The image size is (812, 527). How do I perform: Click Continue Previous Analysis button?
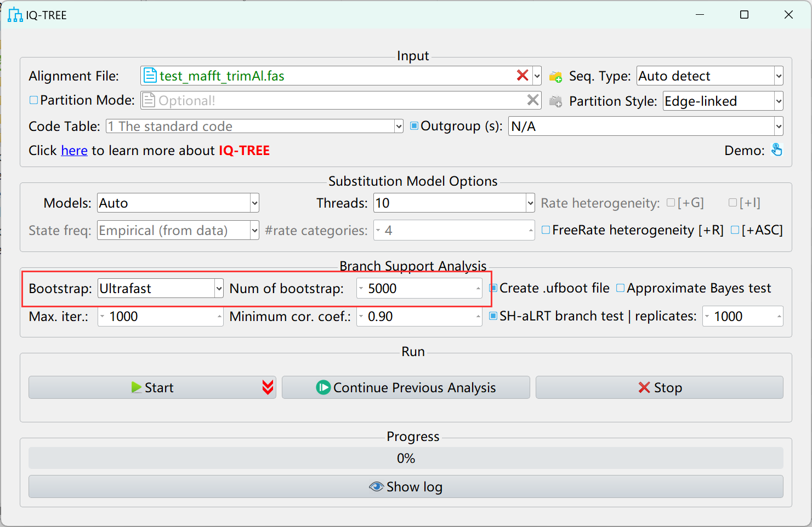[x=406, y=387]
